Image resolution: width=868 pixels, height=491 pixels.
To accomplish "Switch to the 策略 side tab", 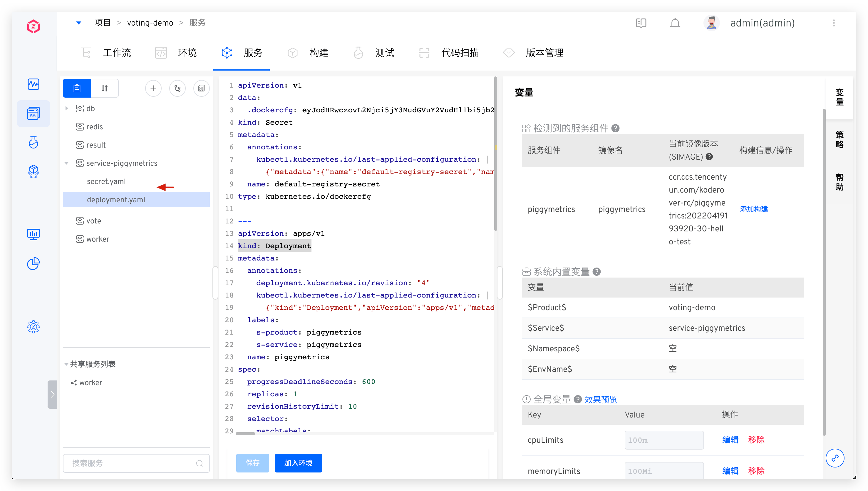I will [839, 140].
